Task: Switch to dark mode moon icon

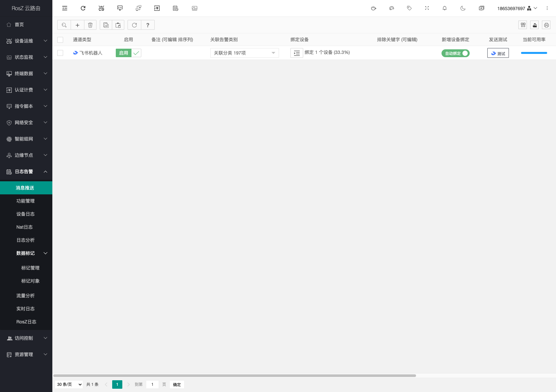Action: [x=463, y=8]
